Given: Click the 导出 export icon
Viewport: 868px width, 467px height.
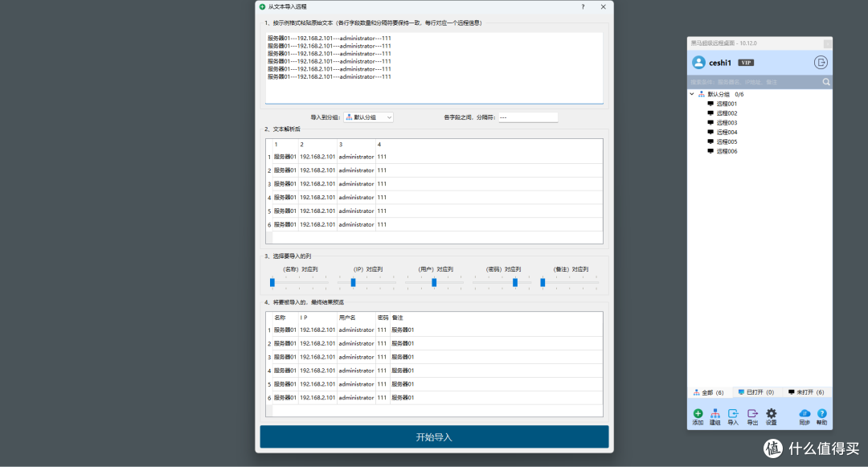Looking at the screenshot, I should click(x=752, y=413).
